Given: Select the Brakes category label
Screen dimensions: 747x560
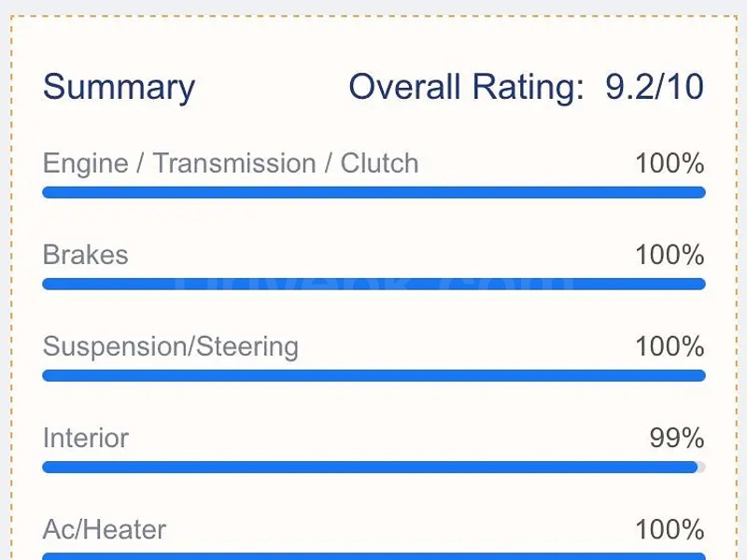Looking at the screenshot, I should click(x=86, y=255).
